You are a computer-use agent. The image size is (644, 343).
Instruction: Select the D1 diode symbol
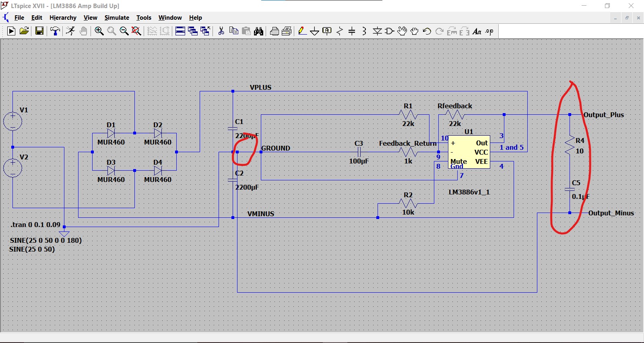[111, 133]
